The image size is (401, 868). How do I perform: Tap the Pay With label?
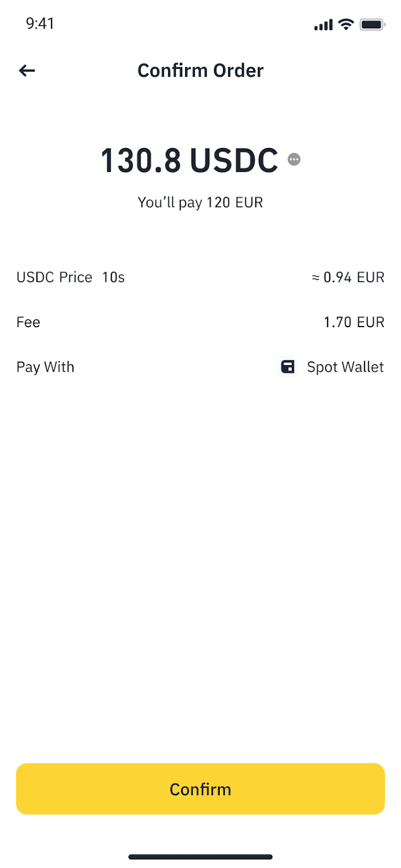45,367
